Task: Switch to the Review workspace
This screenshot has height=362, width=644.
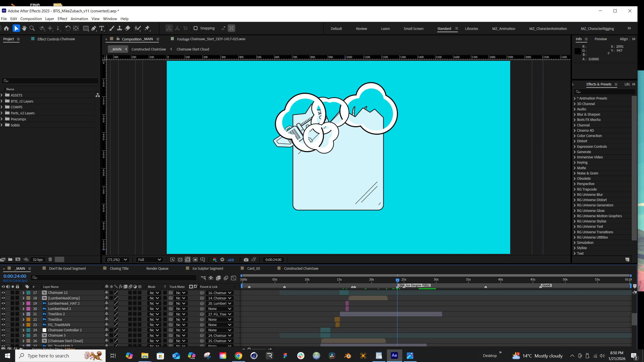Action: pyautogui.click(x=361, y=29)
